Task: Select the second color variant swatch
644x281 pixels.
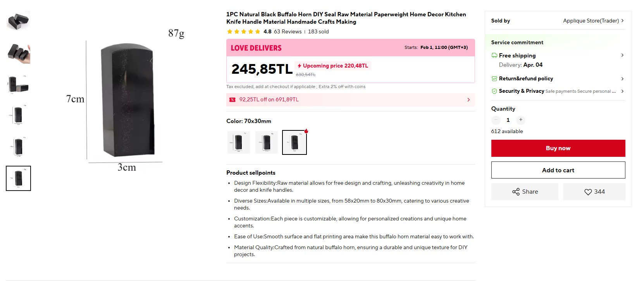Action: (266, 142)
